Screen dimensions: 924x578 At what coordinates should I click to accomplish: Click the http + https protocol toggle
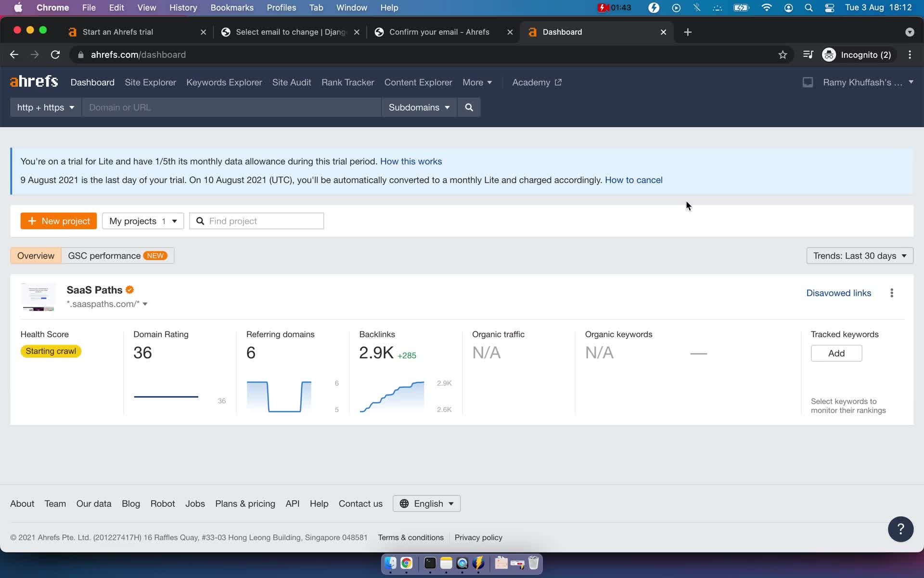45,107
